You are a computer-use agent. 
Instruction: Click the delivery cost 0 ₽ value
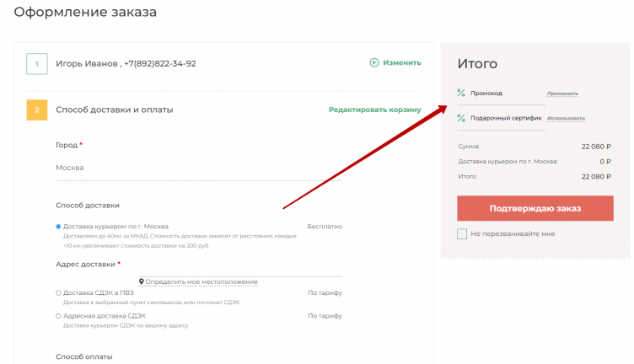tap(605, 161)
